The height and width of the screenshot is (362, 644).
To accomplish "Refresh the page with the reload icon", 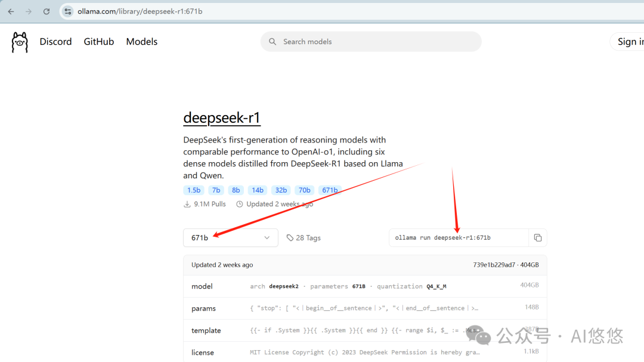I will pyautogui.click(x=47, y=11).
